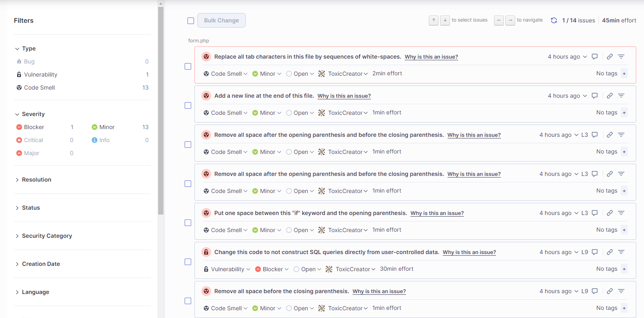
Task: Copy permalink of 'Replace all tab characters' issue
Action: (610, 57)
